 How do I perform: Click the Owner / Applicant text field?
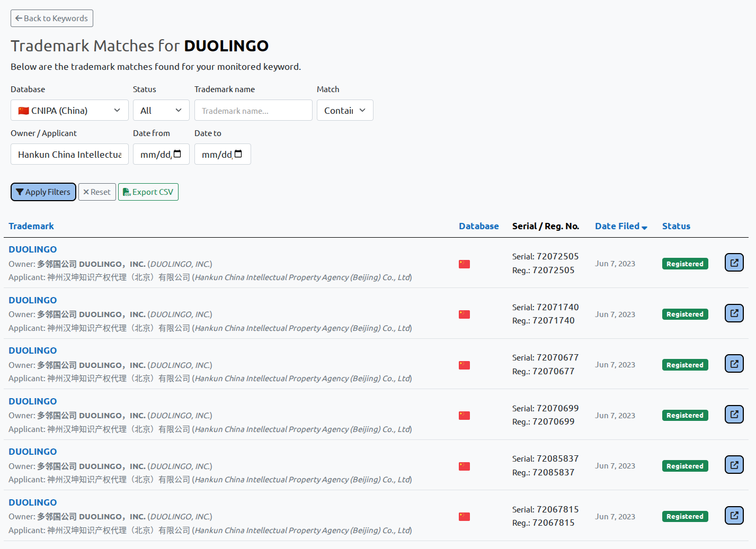point(69,155)
